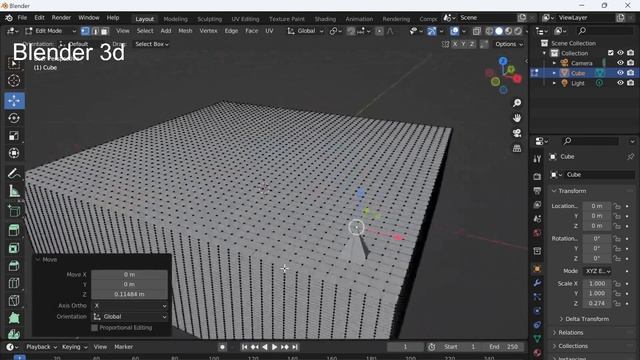Select the Poly Build tool

point(14,318)
